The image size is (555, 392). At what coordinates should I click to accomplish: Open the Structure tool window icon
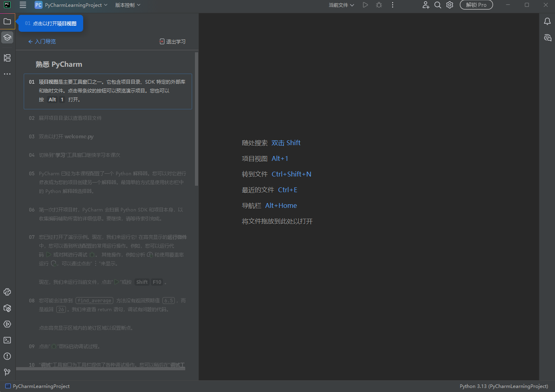7,58
